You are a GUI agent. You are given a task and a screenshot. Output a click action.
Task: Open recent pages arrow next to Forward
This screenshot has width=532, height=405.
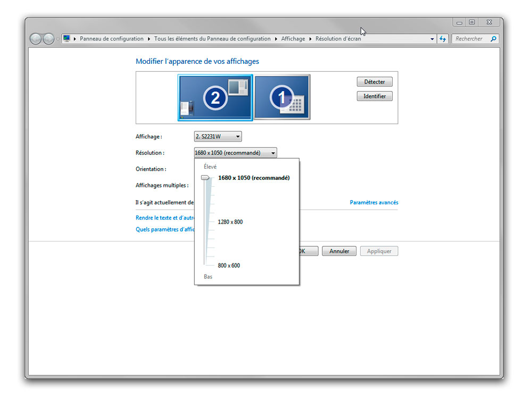pos(58,39)
